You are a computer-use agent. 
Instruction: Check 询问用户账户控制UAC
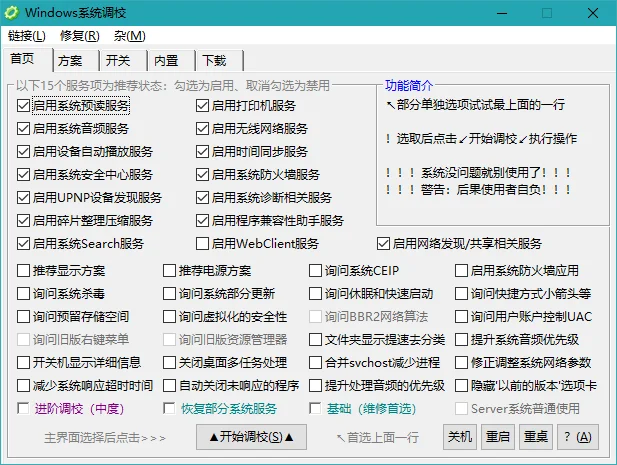[462, 317]
